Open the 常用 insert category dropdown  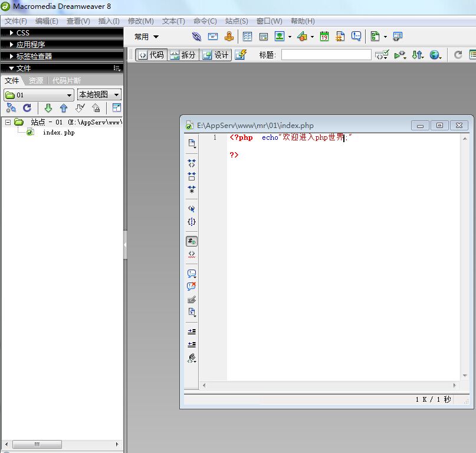(x=147, y=37)
